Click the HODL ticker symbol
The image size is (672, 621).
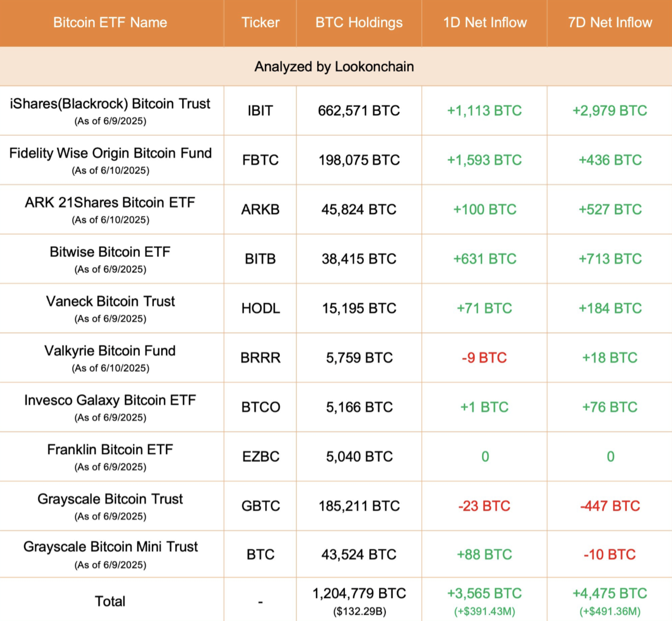click(x=260, y=308)
